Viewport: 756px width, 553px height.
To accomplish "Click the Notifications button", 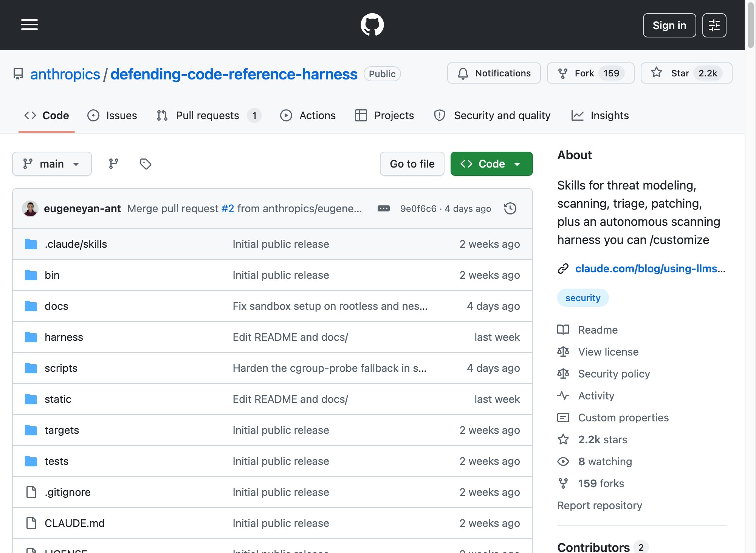I will [494, 73].
